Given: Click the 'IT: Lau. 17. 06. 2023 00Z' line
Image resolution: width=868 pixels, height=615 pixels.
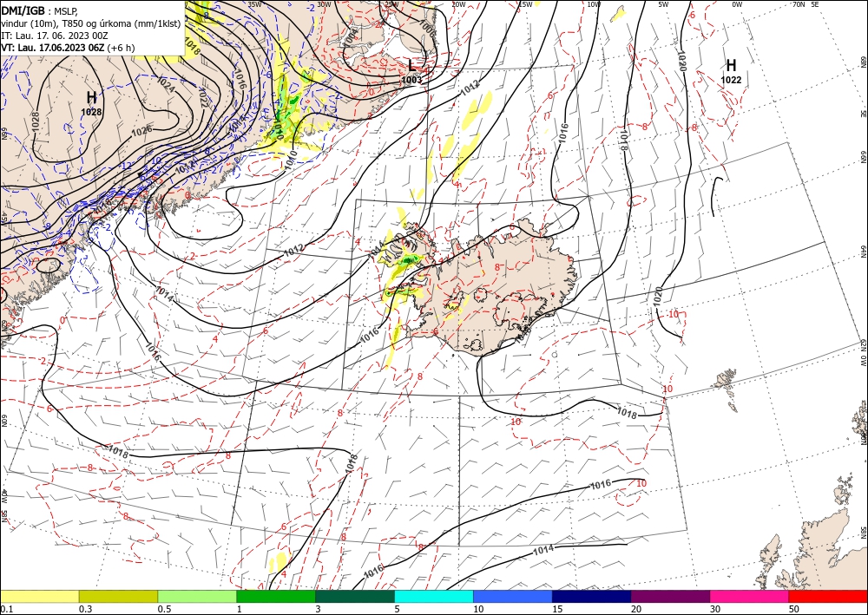Looking at the screenshot, I should pos(54,36).
